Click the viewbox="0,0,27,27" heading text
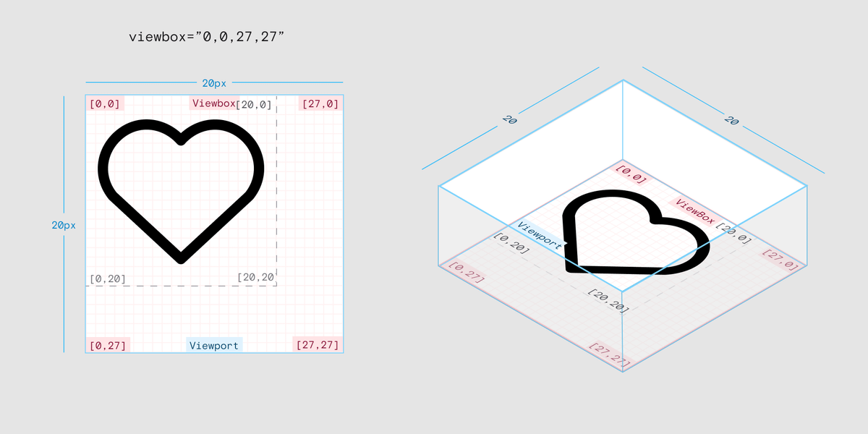This screenshot has width=868, height=434. coord(206,37)
